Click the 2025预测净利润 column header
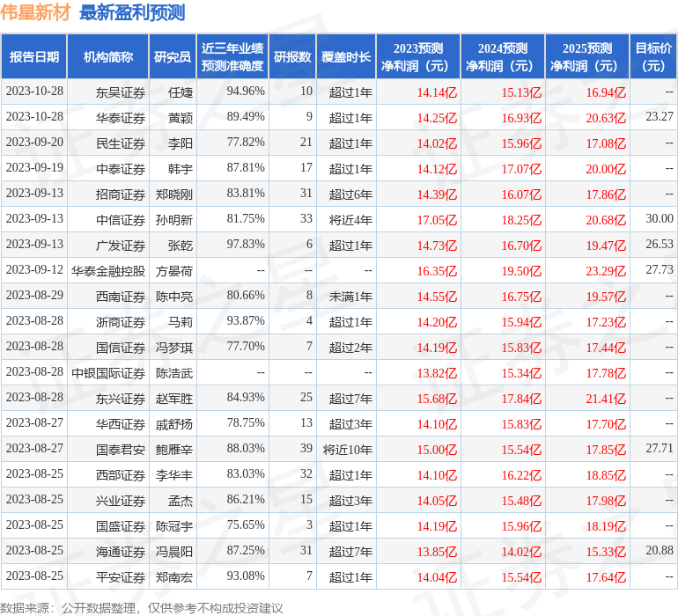Screen dimensions: 678x616 (x=587, y=56)
